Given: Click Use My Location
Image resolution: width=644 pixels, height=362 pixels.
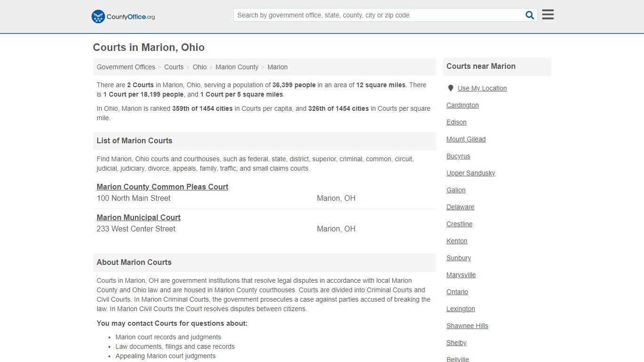Looking at the screenshot, I should coord(482,88).
